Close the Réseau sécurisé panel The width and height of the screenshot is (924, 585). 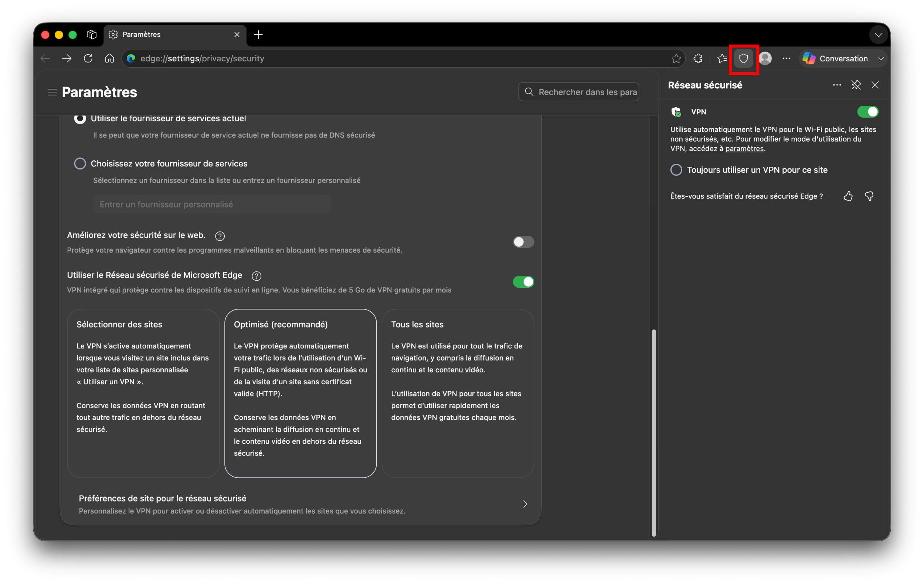pyautogui.click(x=875, y=85)
